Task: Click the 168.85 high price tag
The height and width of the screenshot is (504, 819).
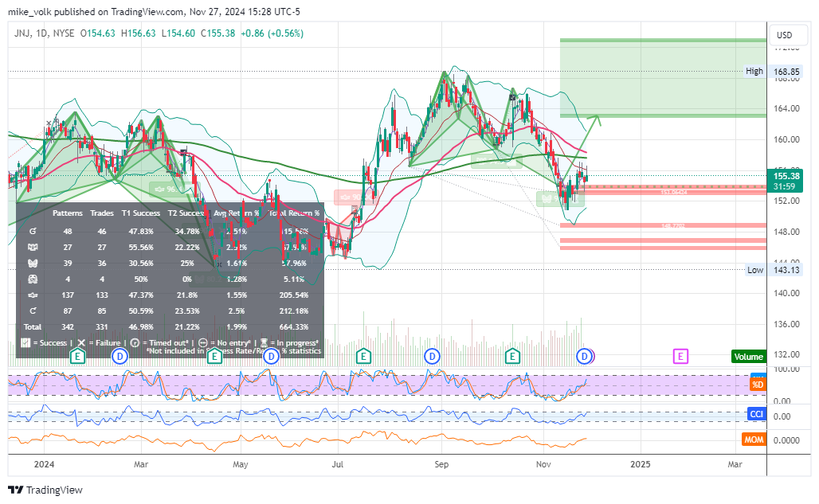Action: (786, 72)
